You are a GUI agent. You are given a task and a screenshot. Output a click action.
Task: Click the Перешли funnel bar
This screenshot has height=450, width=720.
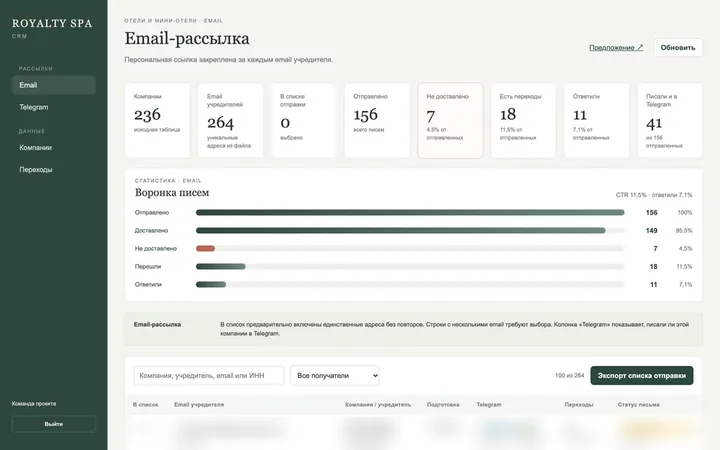(220, 266)
